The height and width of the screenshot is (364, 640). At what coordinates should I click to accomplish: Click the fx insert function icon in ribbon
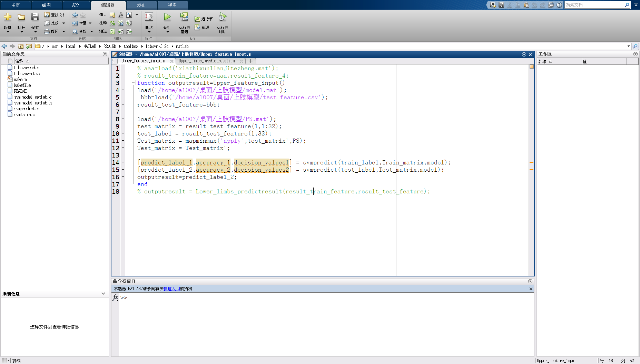tap(121, 15)
